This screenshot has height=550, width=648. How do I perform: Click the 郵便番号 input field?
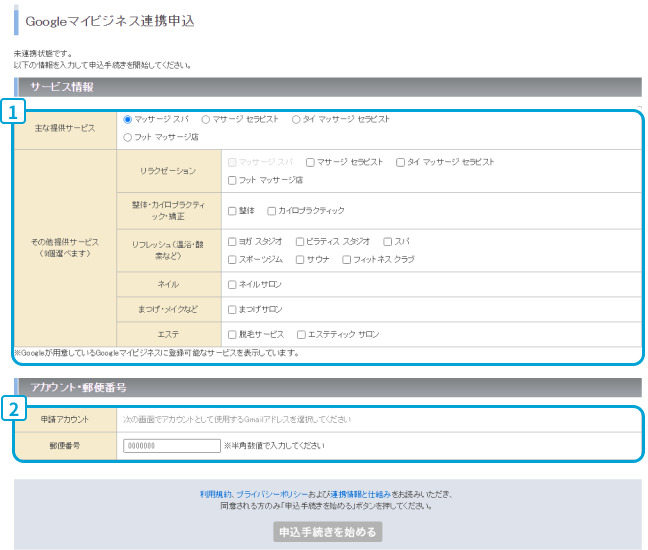[x=169, y=445]
